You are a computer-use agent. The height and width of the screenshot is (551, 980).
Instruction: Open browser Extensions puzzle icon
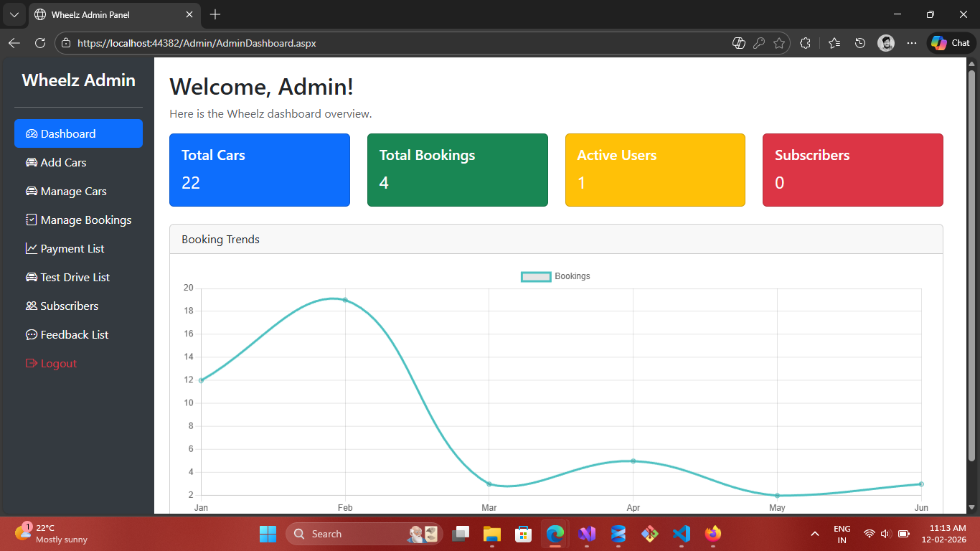(805, 43)
